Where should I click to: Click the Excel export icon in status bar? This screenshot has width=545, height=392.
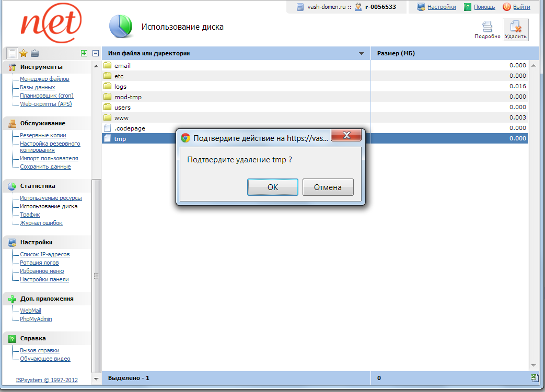[534, 377]
